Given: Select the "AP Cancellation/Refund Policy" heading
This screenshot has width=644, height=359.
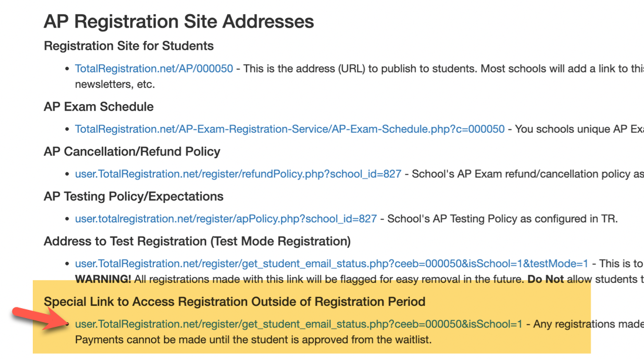Looking at the screenshot, I should [x=132, y=151].
